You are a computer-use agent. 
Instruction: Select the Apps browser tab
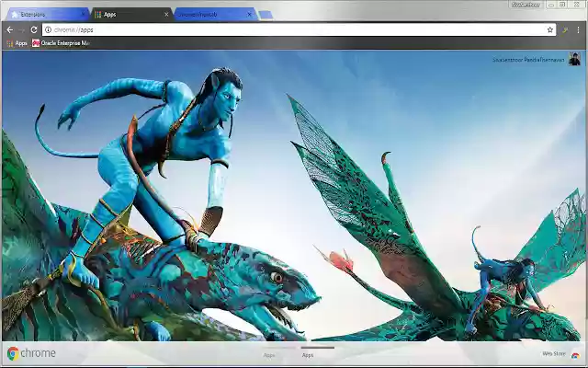pos(131,15)
